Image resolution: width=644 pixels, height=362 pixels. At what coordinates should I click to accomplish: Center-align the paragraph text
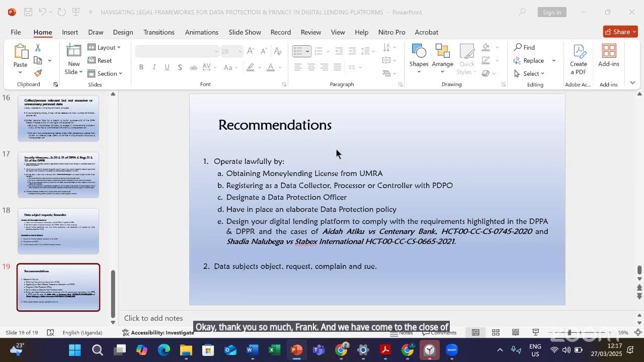pos(311,67)
